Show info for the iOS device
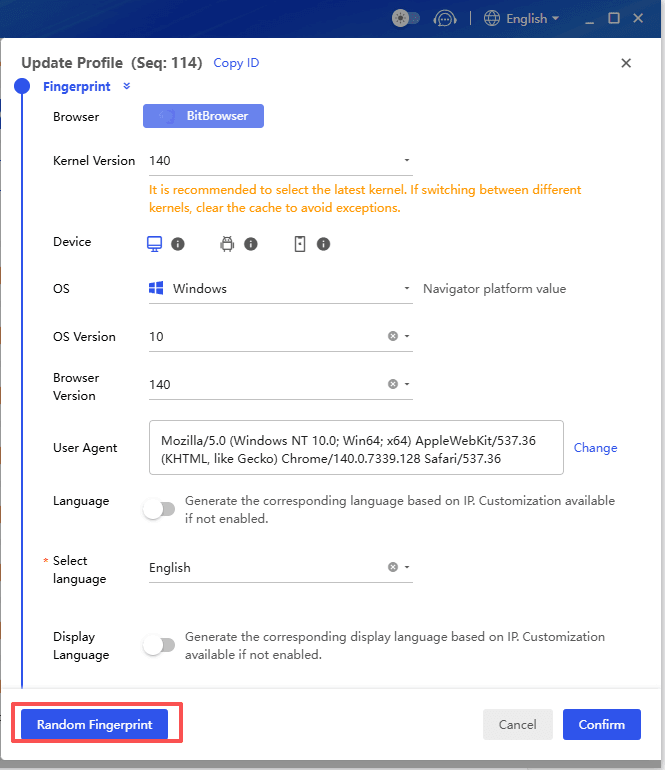 coord(323,244)
